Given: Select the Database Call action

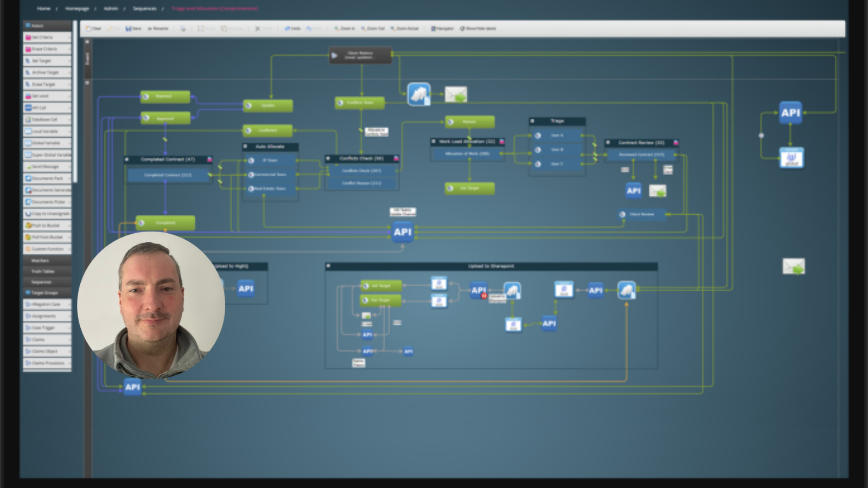Looking at the screenshot, I should [x=47, y=120].
